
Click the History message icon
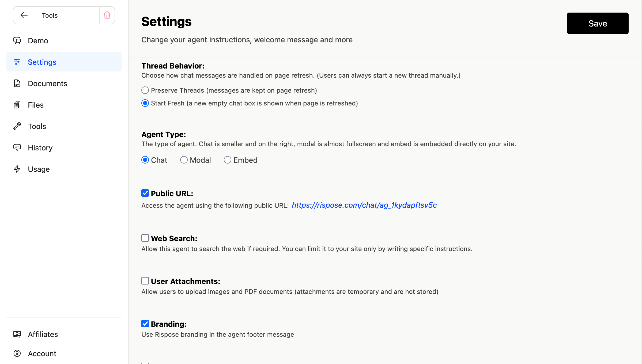(17, 147)
